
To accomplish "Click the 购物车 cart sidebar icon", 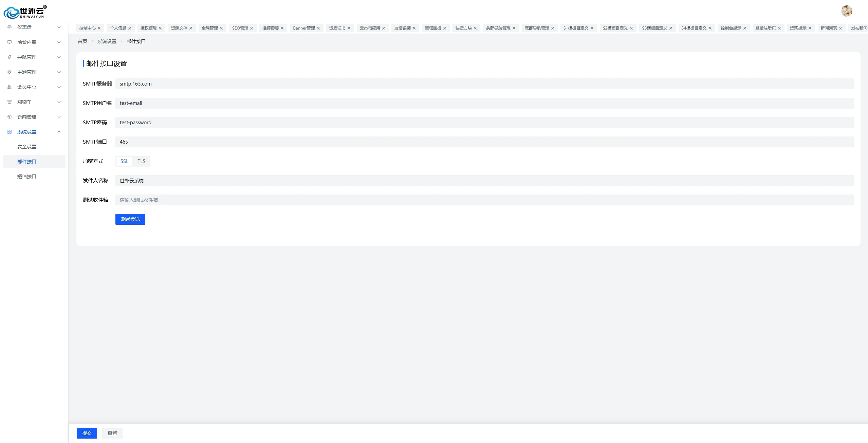I will pos(10,102).
